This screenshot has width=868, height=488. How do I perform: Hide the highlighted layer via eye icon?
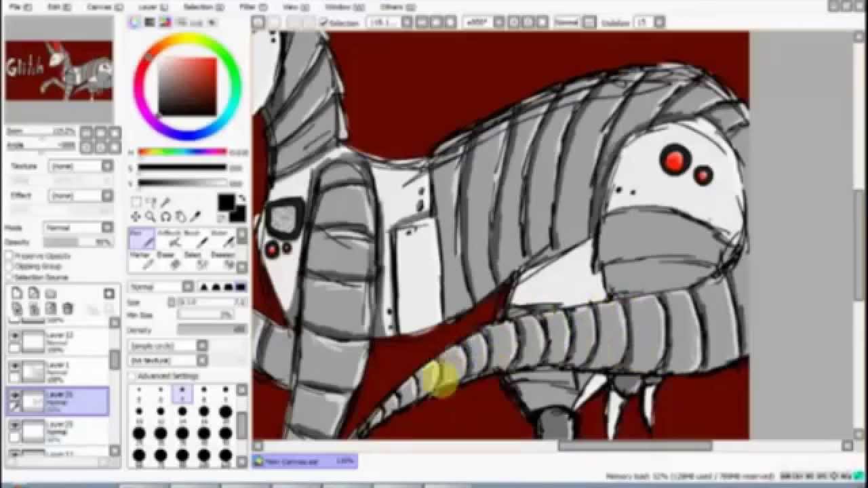(14, 394)
